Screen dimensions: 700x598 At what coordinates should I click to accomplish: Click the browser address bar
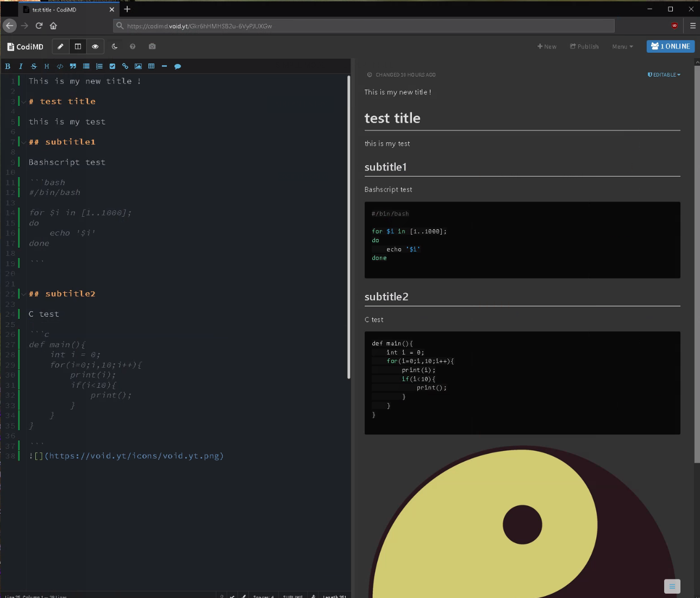click(364, 26)
